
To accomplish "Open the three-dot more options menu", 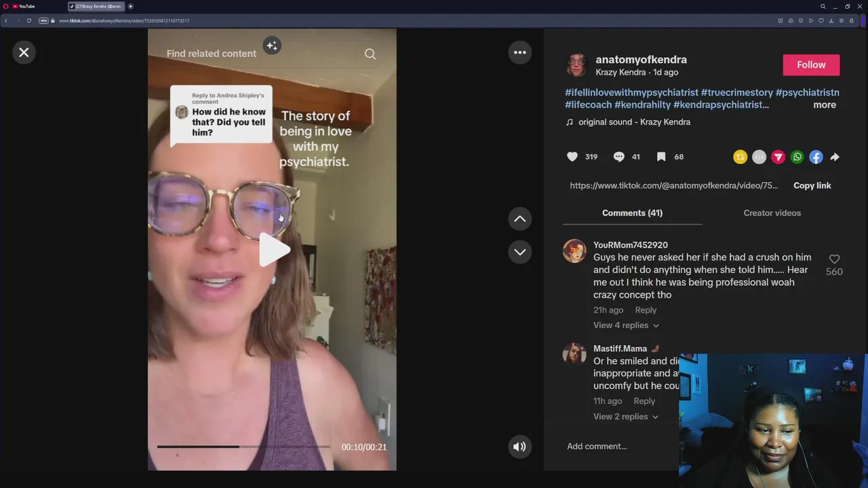I will coord(520,52).
